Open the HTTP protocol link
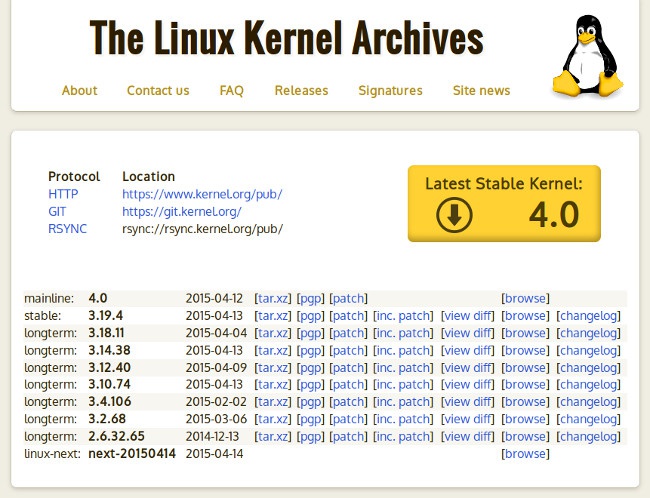650x498 pixels. click(63, 194)
